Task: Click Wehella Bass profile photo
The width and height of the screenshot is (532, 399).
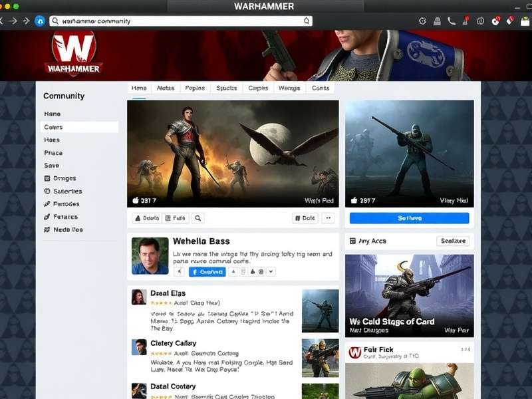Action: tap(150, 256)
